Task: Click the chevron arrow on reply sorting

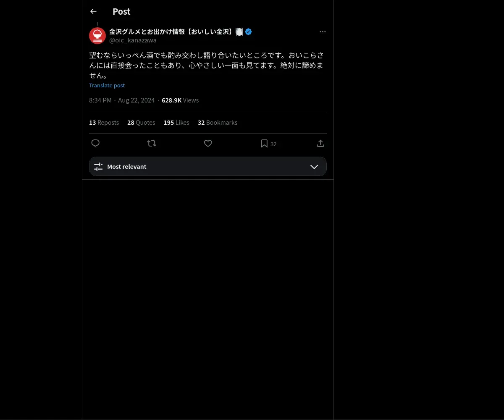Action: tap(314, 167)
